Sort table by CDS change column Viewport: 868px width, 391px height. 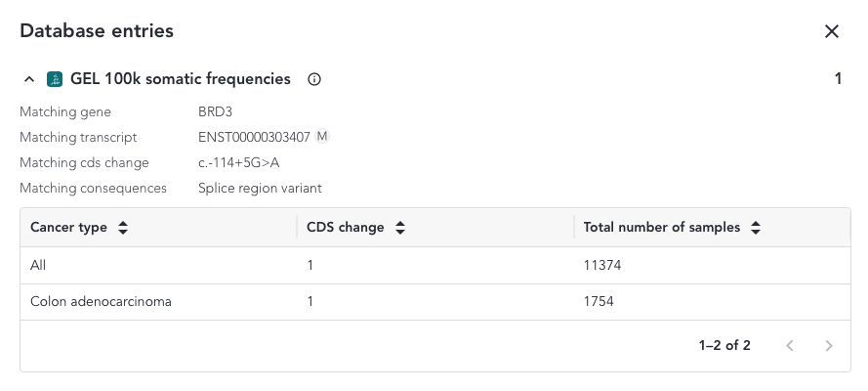point(400,228)
